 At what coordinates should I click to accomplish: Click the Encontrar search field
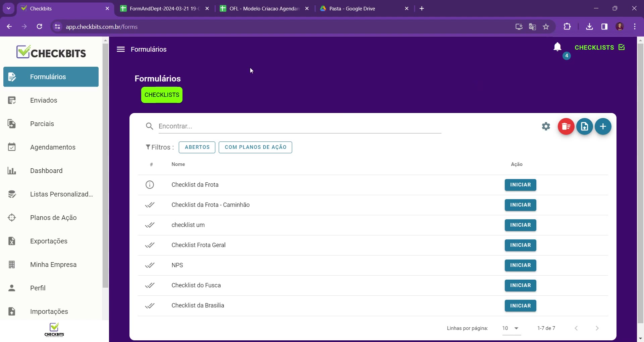(300, 126)
